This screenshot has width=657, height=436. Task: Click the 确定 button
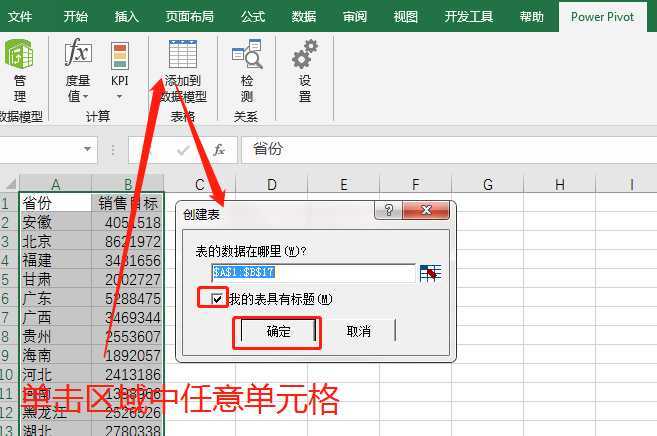[x=278, y=331]
